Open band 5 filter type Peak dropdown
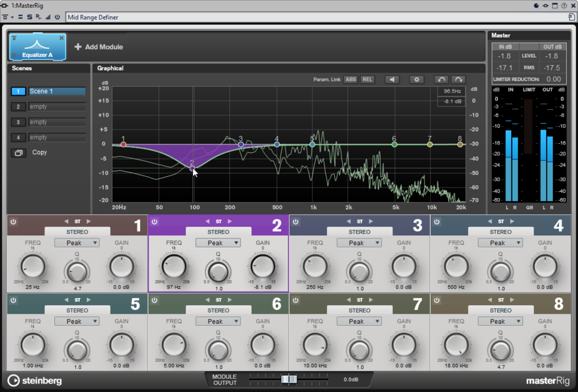 click(x=77, y=321)
